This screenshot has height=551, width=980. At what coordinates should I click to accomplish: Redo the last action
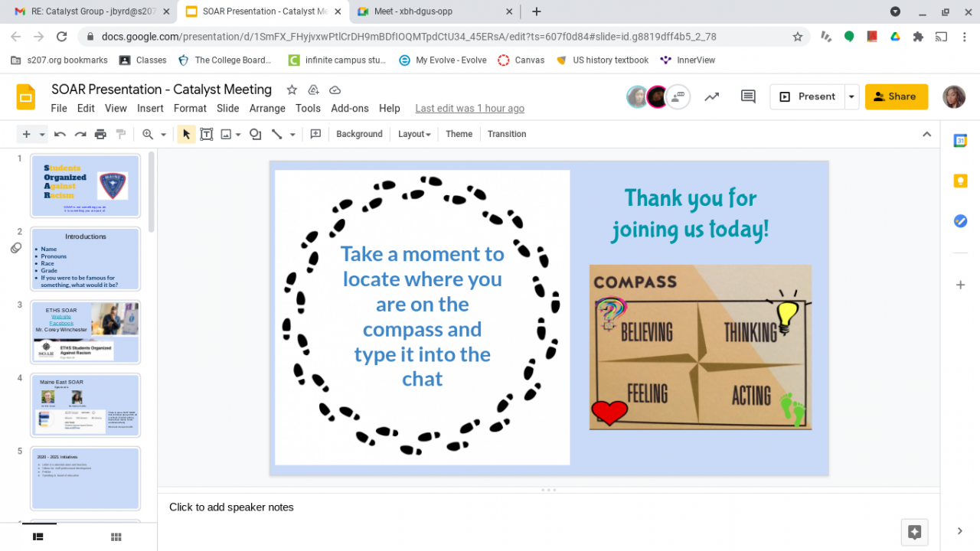80,134
